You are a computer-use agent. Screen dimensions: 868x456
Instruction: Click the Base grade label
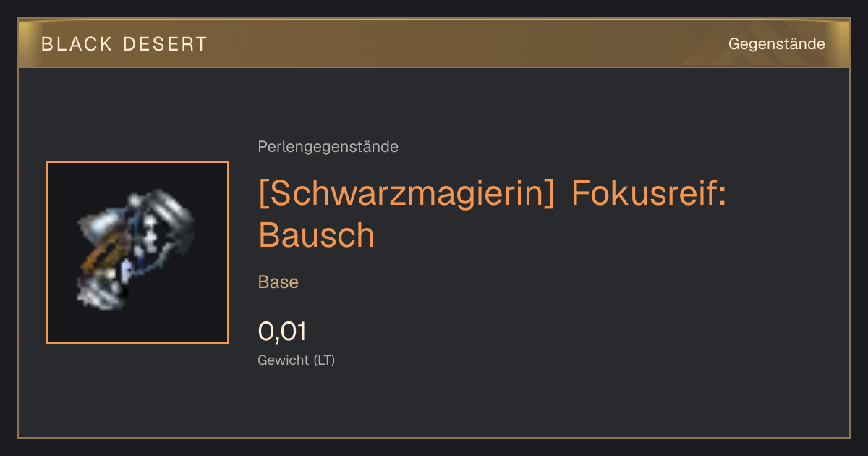click(278, 282)
